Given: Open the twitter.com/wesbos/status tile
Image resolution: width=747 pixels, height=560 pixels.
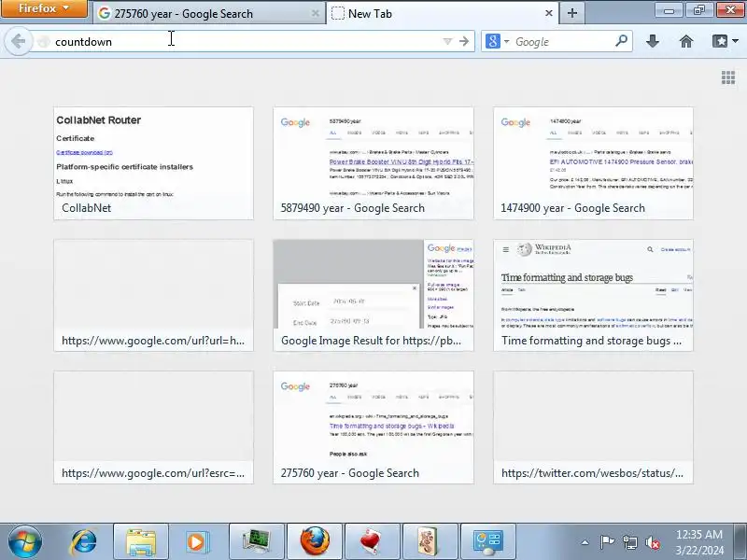Looking at the screenshot, I should pyautogui.click(x=593, y=427).
